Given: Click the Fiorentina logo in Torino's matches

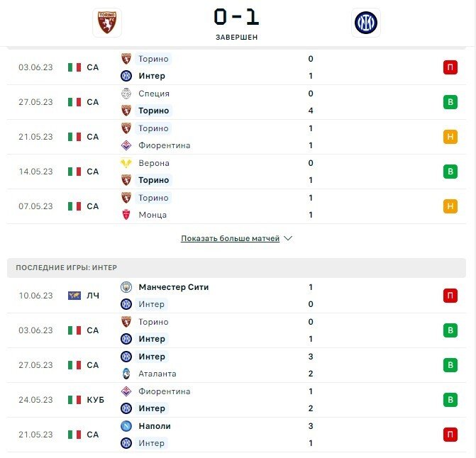Looking at the screenshot, I should click(126, 145).
